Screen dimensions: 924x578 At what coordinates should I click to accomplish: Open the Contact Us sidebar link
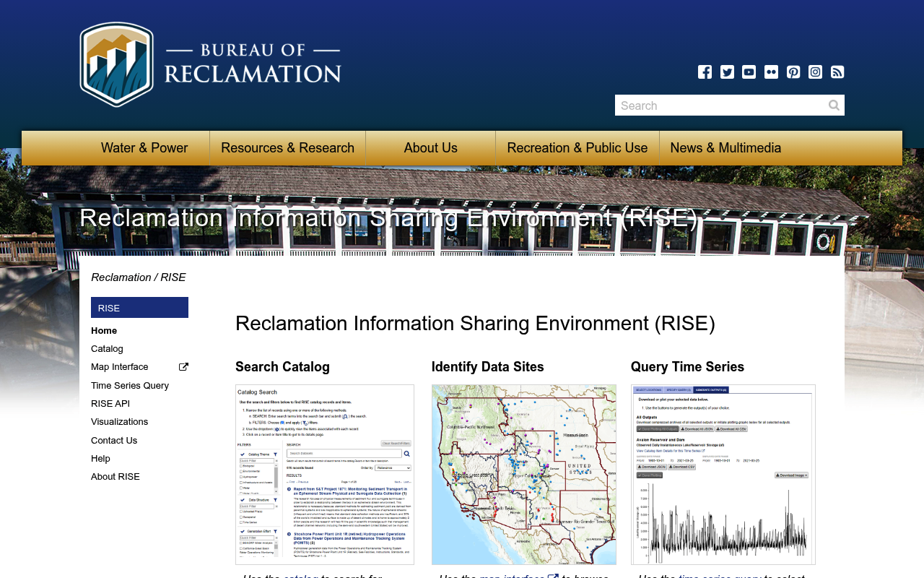click(x=114, y=441)
